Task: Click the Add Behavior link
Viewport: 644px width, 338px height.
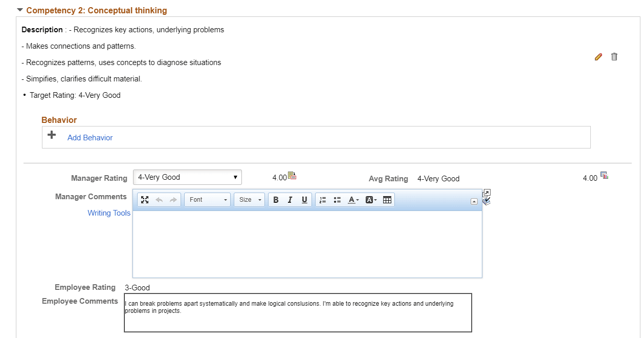Action: (90, 137)
